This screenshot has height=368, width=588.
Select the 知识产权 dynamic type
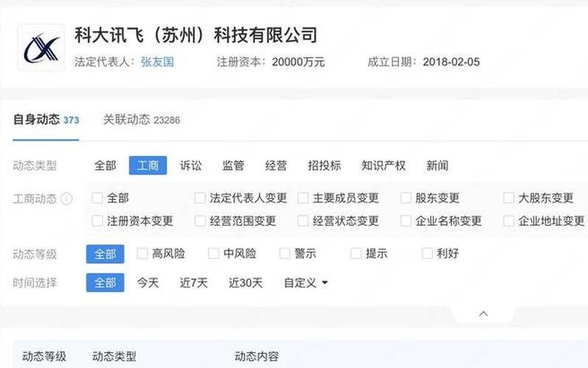pyautogui.click(x=384, y=166)
